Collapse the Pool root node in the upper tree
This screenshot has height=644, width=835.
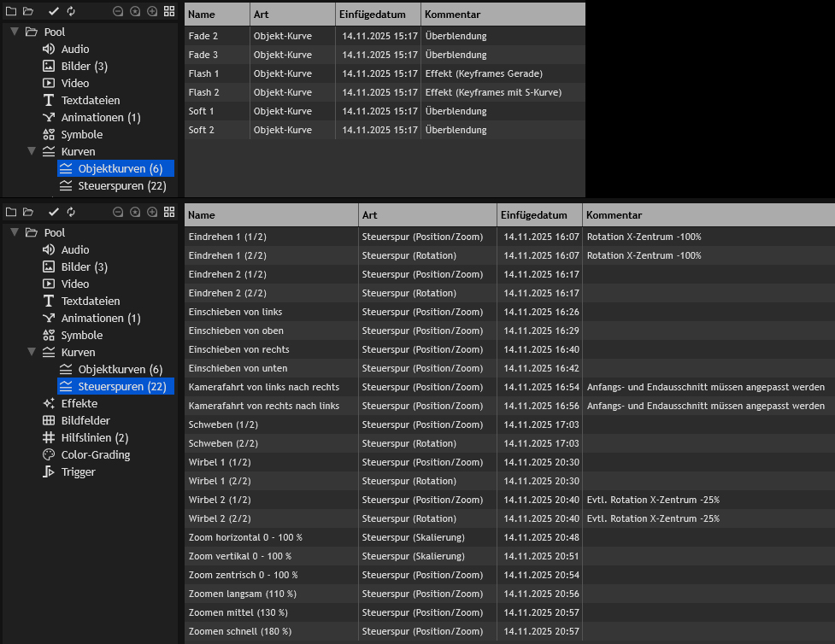[x=15, y=32]
